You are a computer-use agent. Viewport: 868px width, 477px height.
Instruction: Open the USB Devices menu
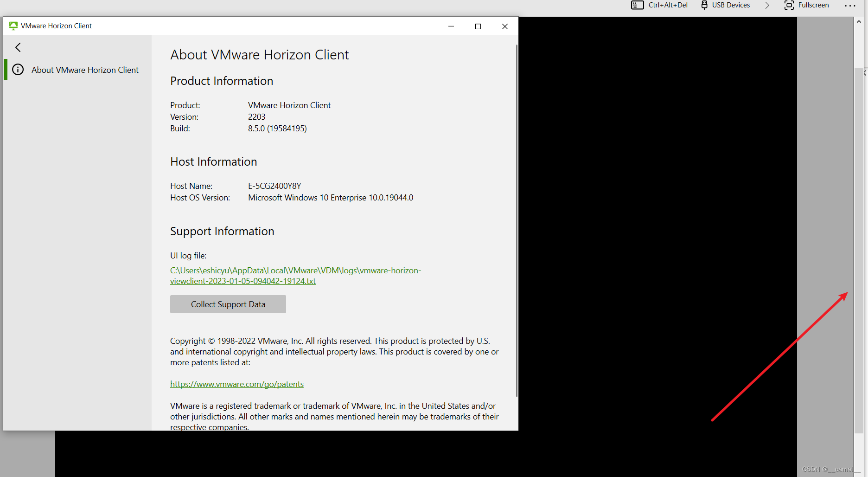point(726,5)
